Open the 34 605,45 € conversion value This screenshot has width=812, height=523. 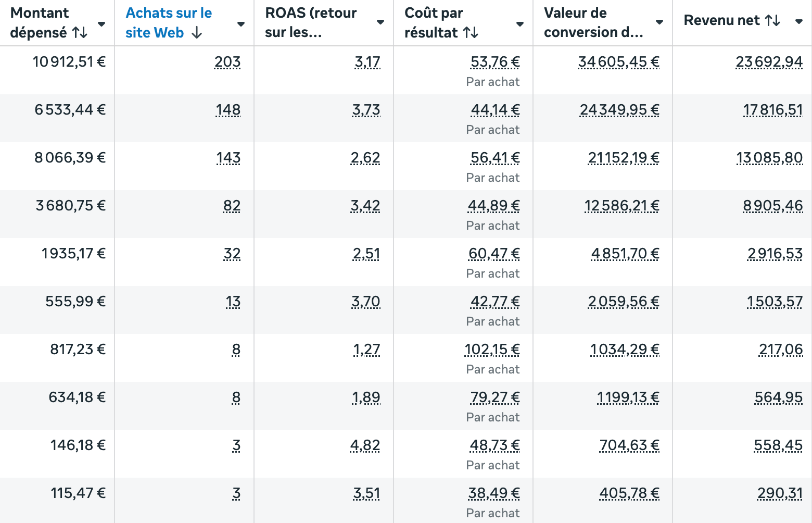618,62
